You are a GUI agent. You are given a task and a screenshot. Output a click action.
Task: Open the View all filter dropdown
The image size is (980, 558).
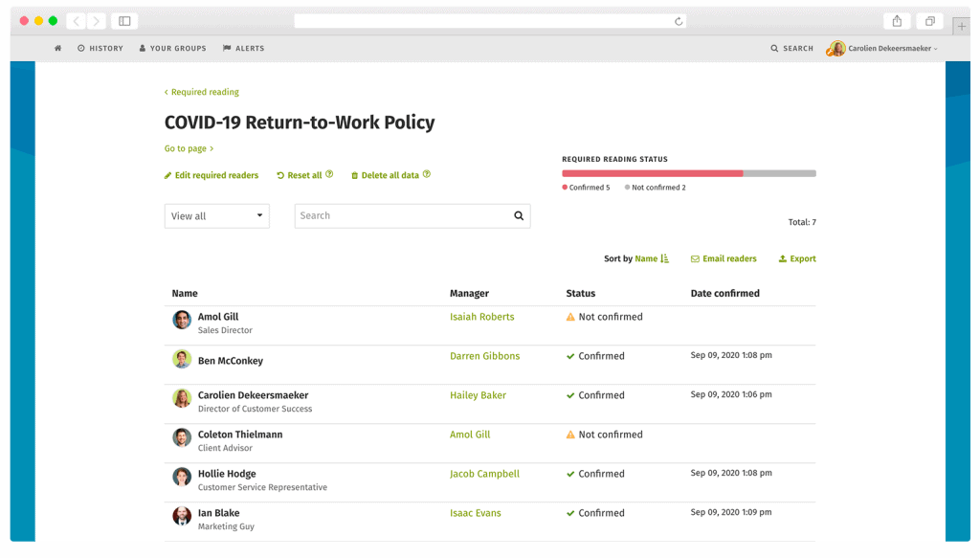pos(216,216)
